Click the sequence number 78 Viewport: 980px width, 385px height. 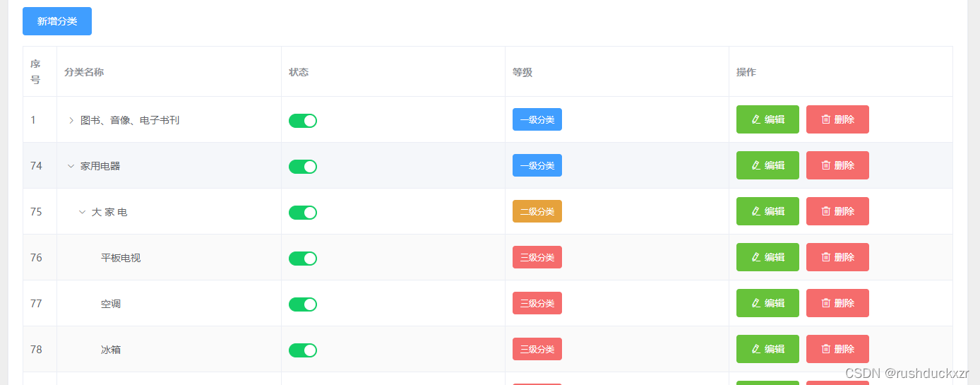point(36,350)
